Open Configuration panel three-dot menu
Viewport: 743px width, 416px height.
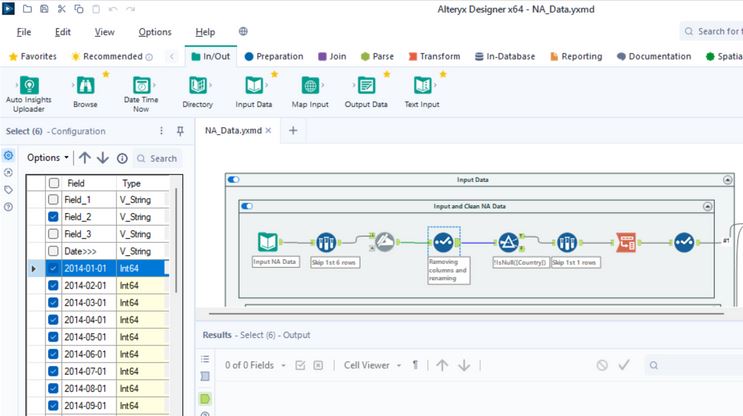(161, 131)
